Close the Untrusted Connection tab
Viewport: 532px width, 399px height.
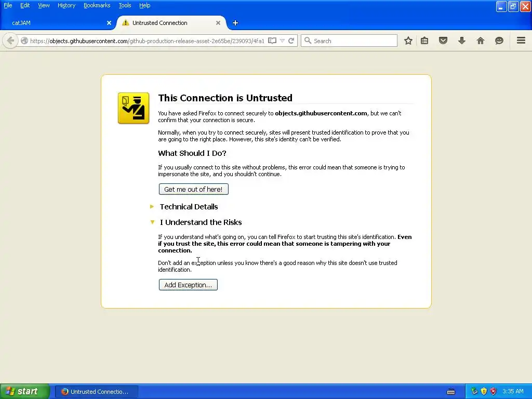pos(218,23)
